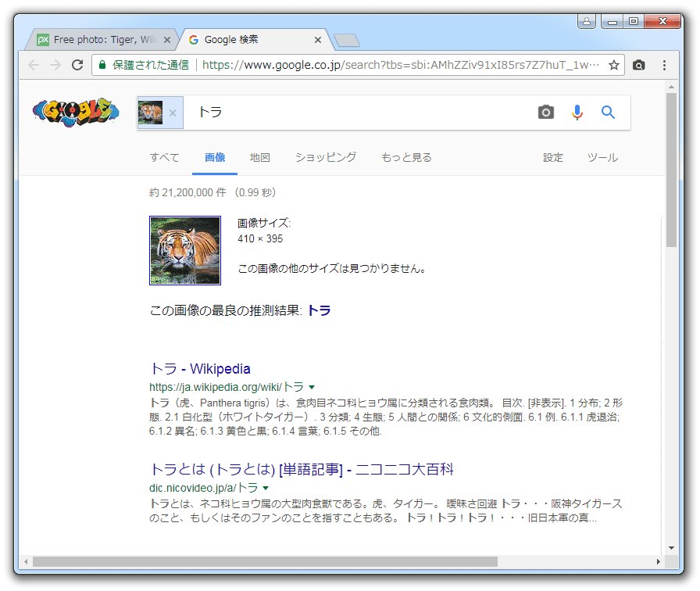Viewport: 700px width, 591px height.
Task: Close the Chrome window
Action: coord(663,21)
